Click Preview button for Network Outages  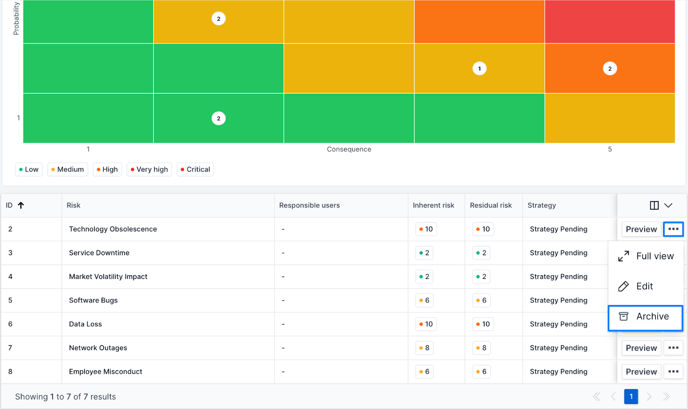click(x=641, y=348)
